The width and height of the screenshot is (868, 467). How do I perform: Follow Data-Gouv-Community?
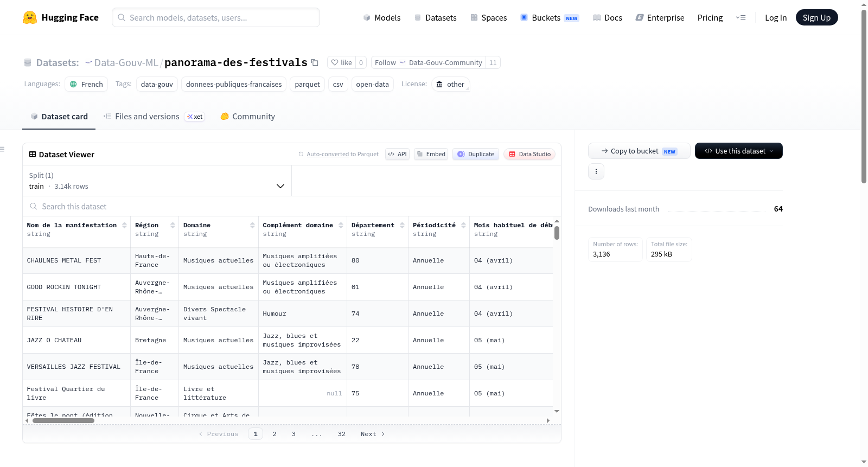(x=428, y=62)
